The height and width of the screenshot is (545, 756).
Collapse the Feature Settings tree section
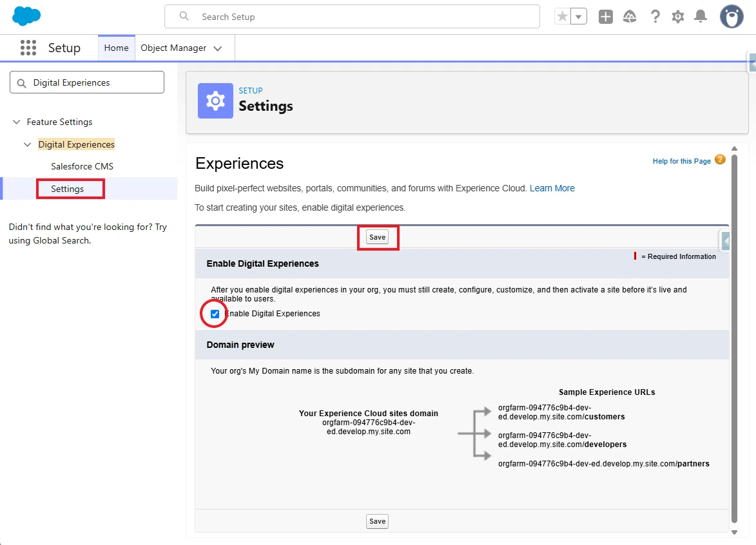click(x=16, y=122)
